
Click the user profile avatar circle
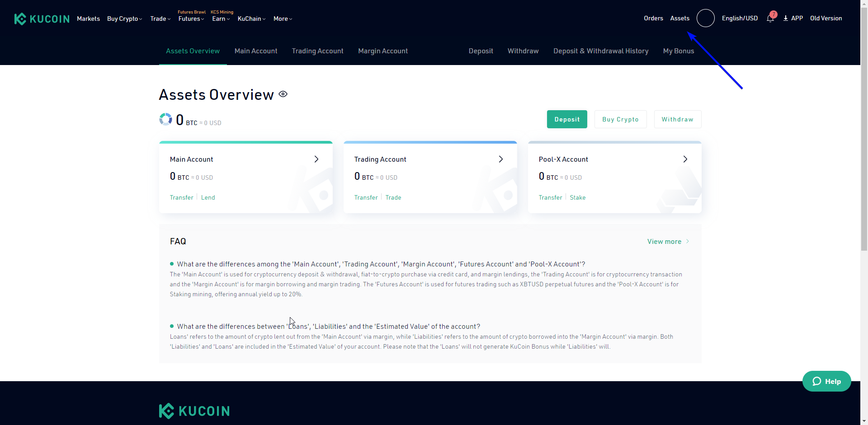(705, 19)
